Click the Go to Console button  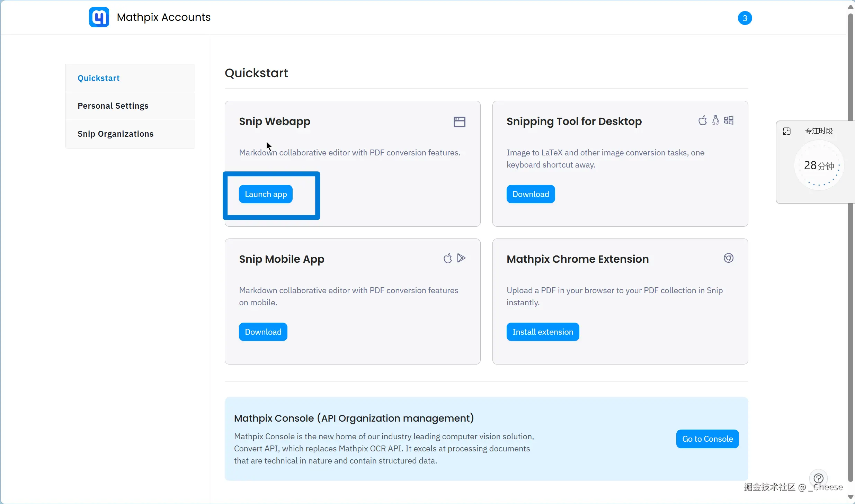[x=707, y=439]
